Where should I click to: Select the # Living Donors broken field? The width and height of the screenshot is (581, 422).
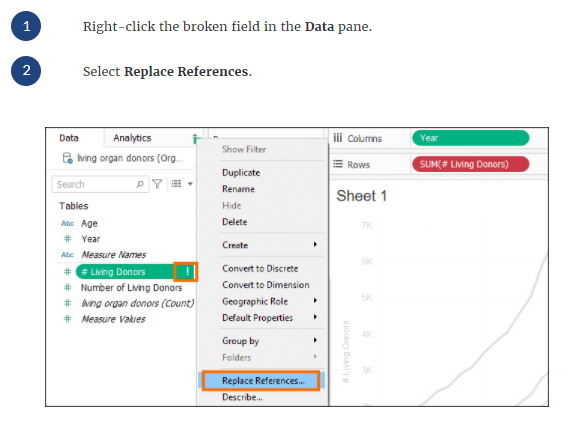point(125,272)
